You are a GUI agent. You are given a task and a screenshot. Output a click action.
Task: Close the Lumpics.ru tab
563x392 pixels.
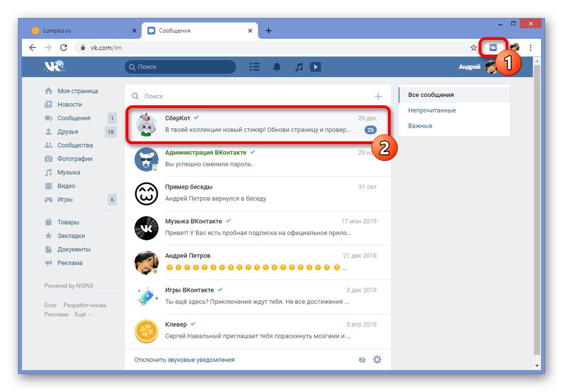[x=135, y=30]
